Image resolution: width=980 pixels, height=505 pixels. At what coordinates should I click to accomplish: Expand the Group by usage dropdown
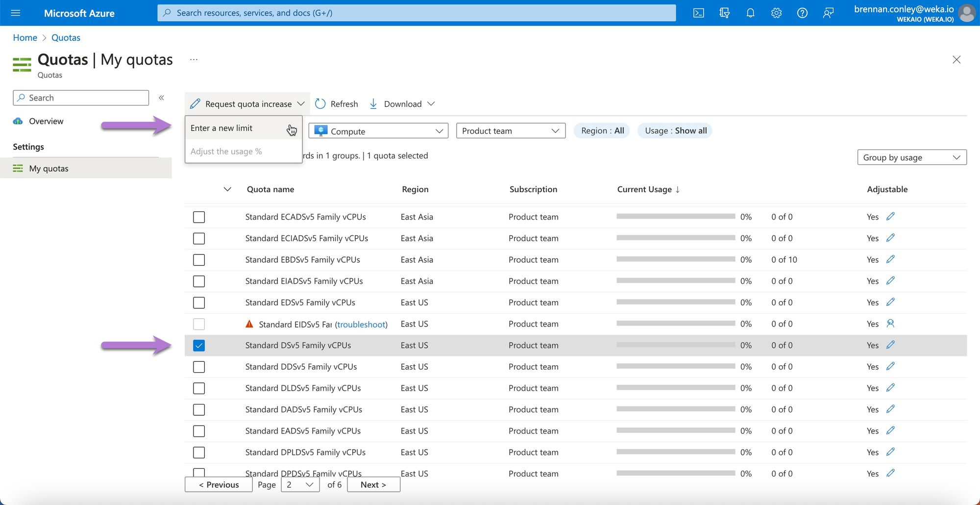(x=911, y=157)
